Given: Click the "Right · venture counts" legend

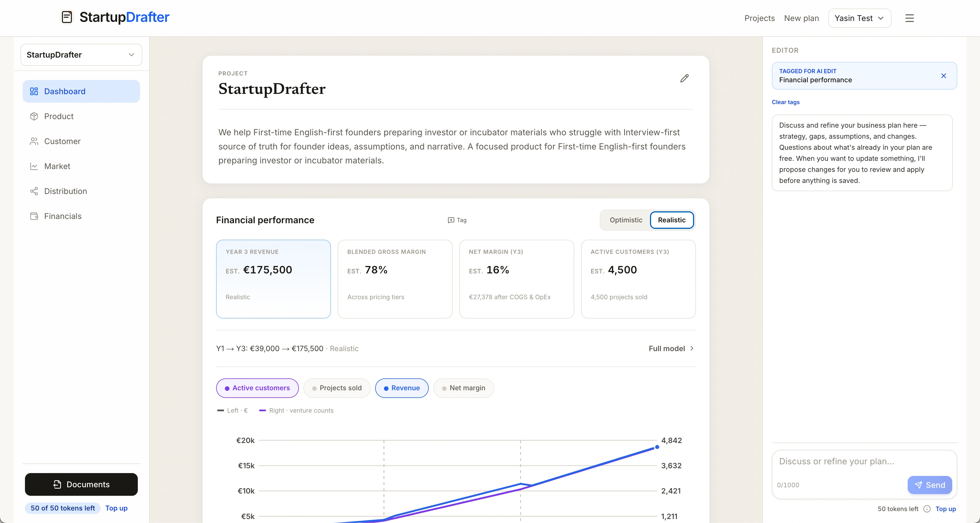Looking at the screenshot, I should click(x=296, y=410).
